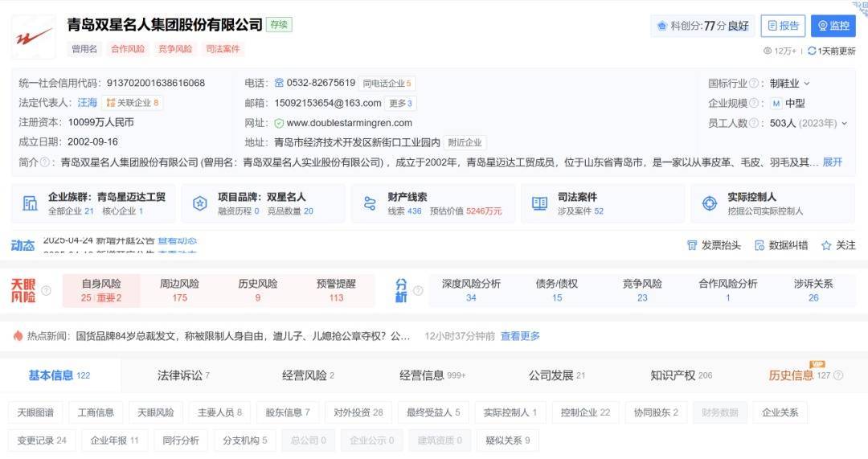The width and height of the screenshot is (868, 459).
Task: Click the 数据纠错 button
Action: [x=781, y=245]
